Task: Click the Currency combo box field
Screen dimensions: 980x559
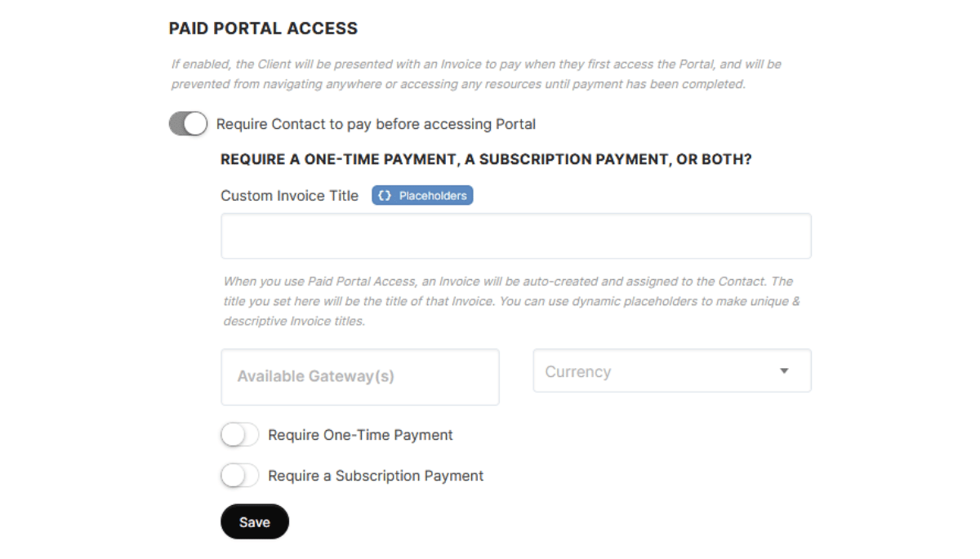Action: click(x=671, y=370)
